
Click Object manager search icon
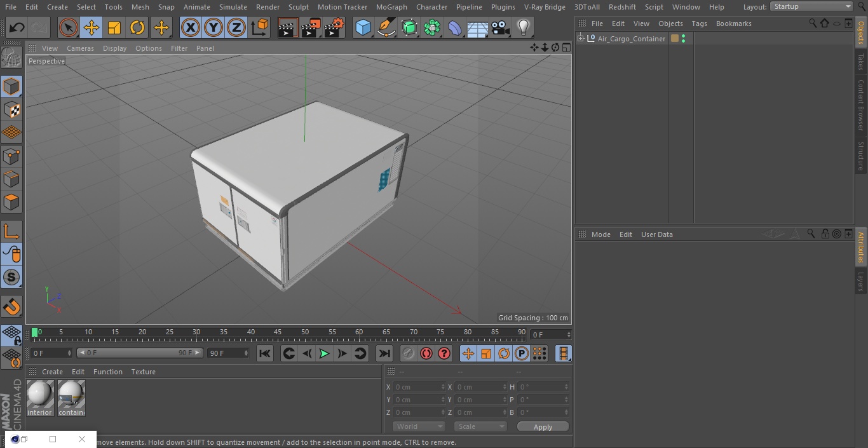click(x=813, y=23)
